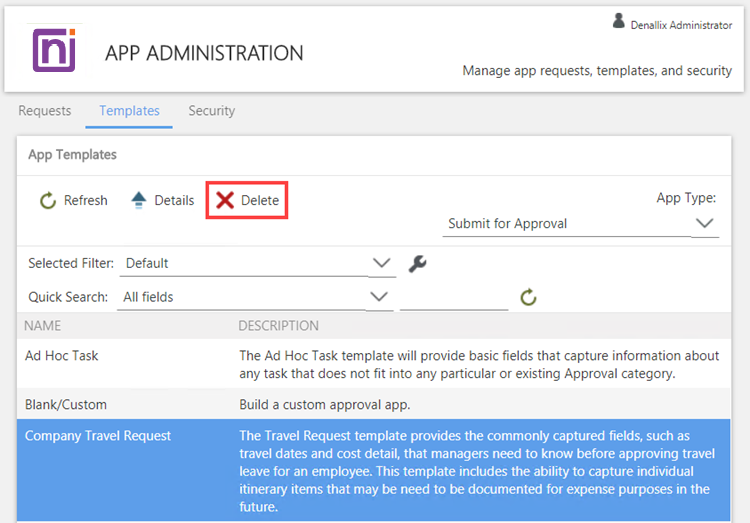Click the user profile icon
This screenshot has width=750, height=523.
[619, 21]
